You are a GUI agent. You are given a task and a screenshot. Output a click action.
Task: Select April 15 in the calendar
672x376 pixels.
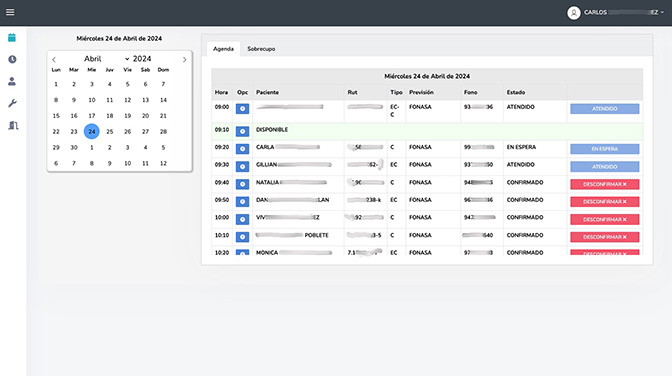click(56, 116)
